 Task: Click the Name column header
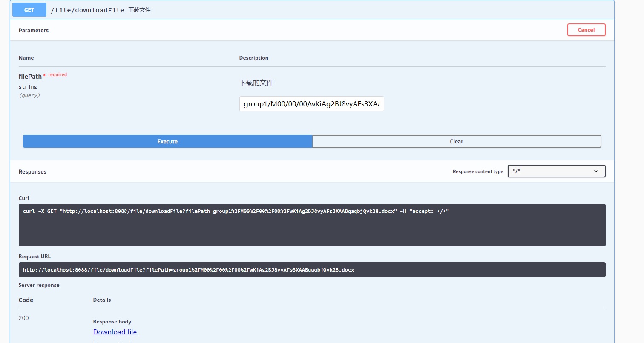[x=26, y=58]
